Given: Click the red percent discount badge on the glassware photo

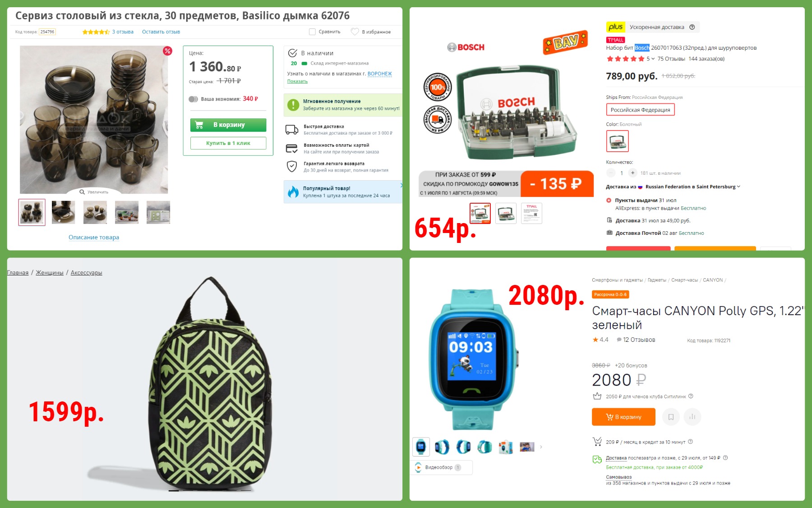Looking at the screenshot, I should tap(167, 51).
